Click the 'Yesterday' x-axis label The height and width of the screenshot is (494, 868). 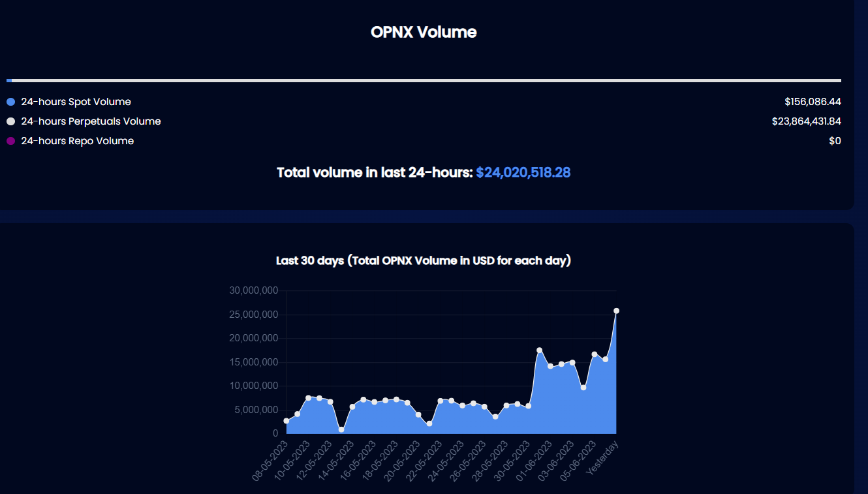pyautogui.click(x=602, y=457)
